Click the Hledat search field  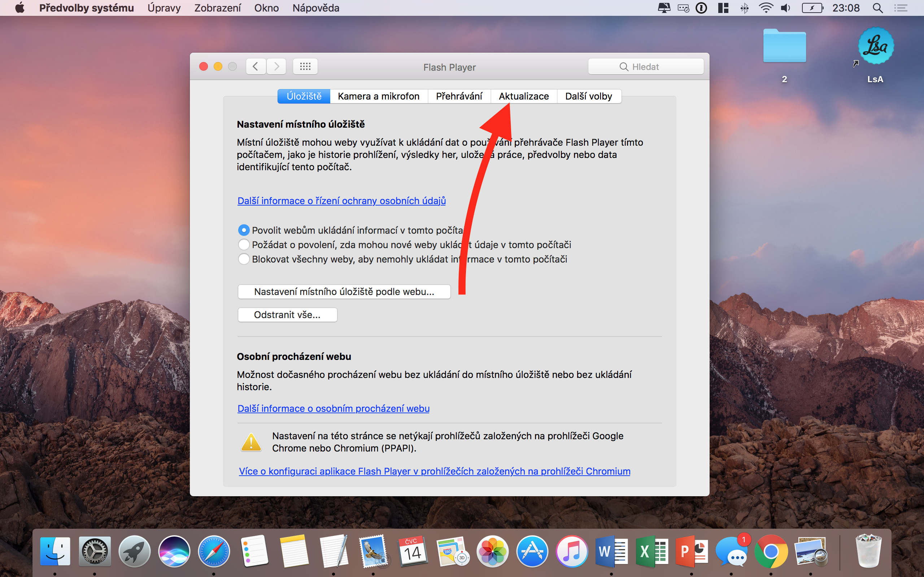pyautogui.click(x=645, y=67)
